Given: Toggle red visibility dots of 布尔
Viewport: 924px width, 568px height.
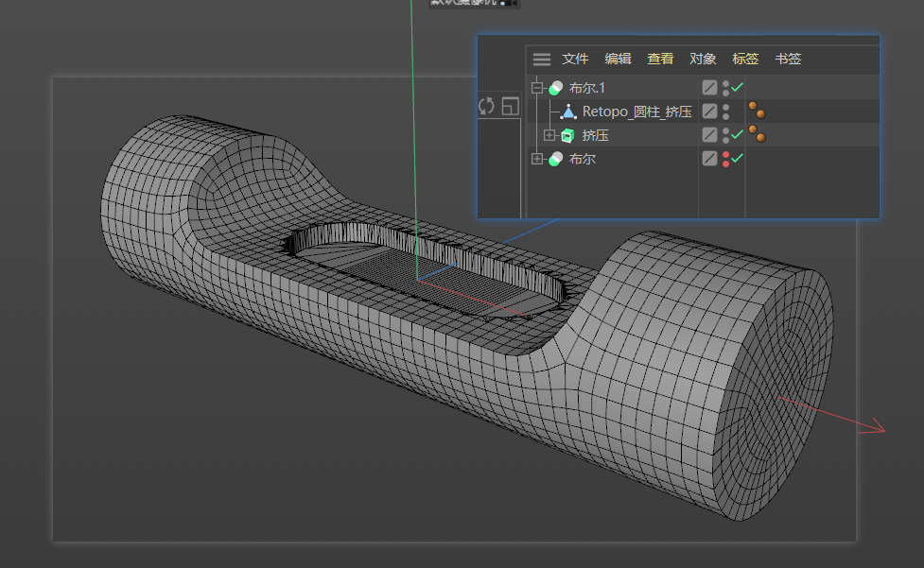Looking at the screenshot, I should pyautogui.click(x=725, y=159).
